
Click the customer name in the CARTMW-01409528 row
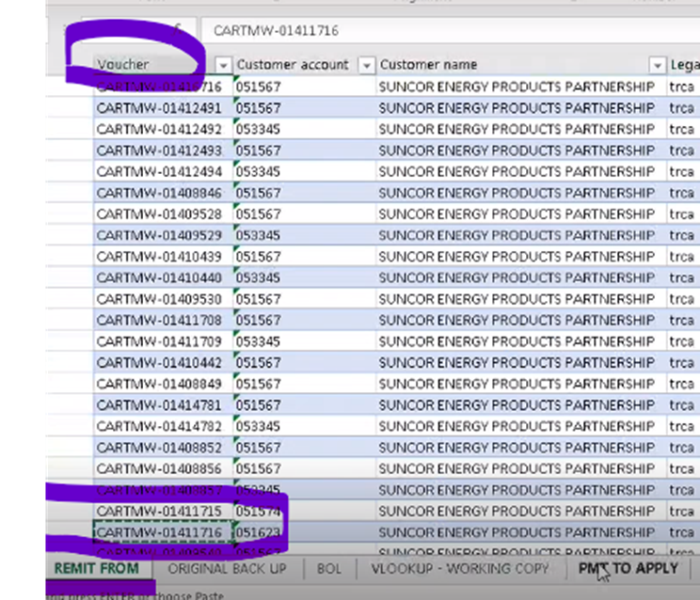pos(521,214)
